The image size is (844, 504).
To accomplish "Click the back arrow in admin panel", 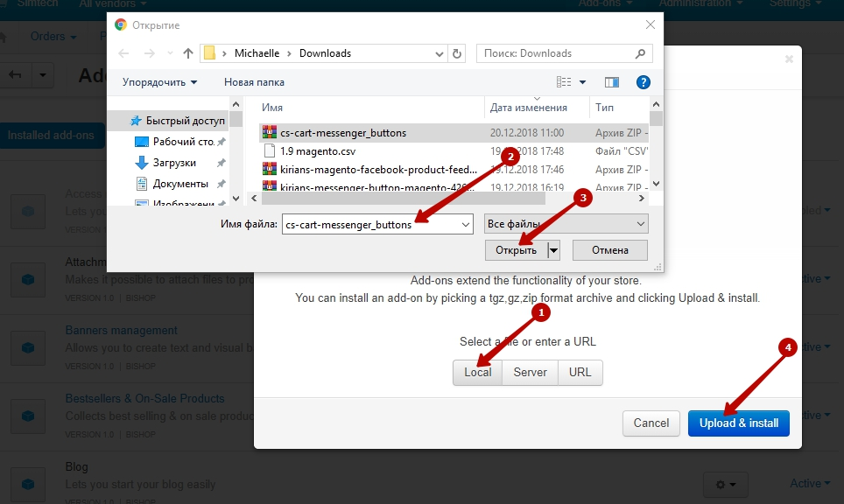I will [x=15, y=74].
